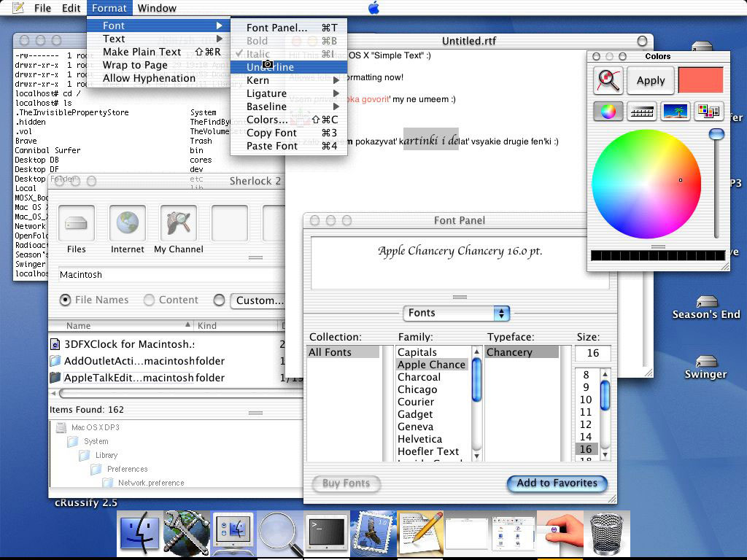Select the Files channel in Sherlock
Screen dimensions: 747x560
pyautogui.click(x=76, y=223)
